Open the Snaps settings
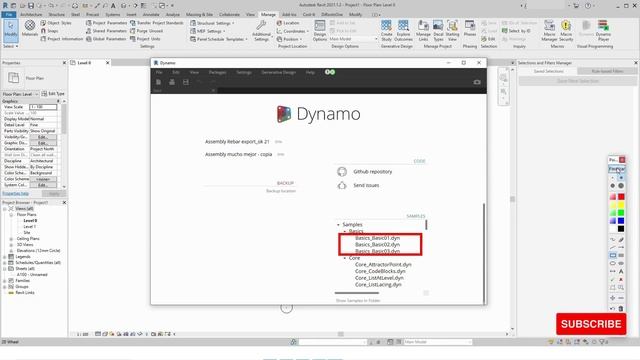640x360 pixels. click(x=50, y=31)
